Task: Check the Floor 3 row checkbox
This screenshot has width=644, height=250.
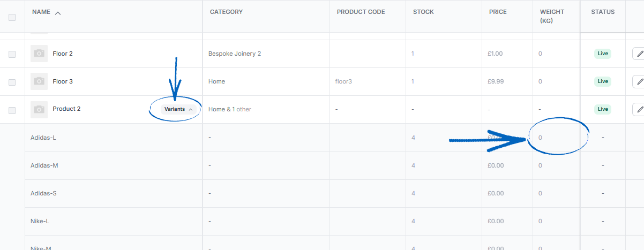Action: click(12, 82)
